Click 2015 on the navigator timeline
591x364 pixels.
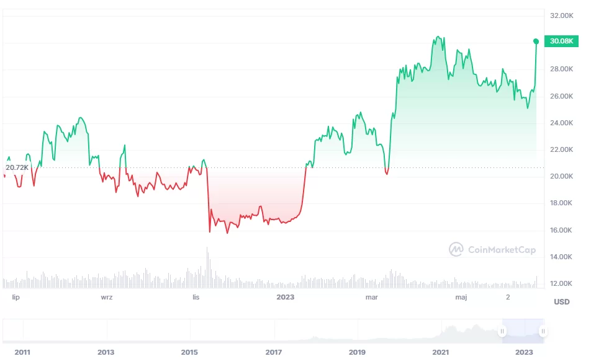click(189, 352)
